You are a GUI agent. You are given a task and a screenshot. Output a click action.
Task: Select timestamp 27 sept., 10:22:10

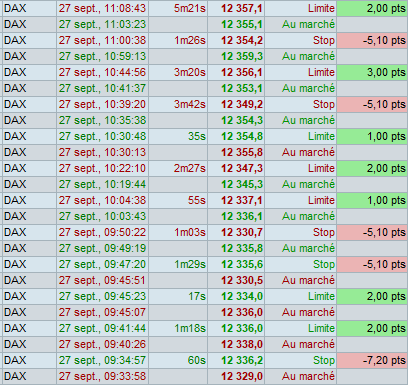[x=102, y=168]
